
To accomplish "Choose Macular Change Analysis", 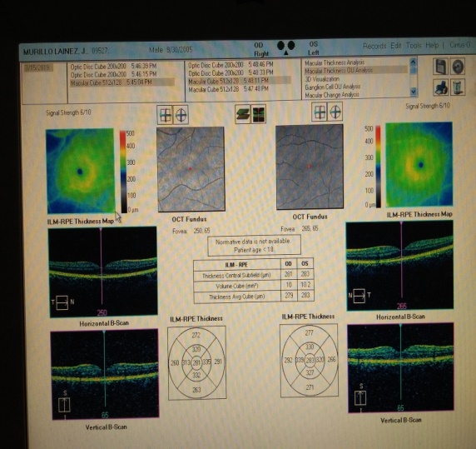I will pos(332,95).
